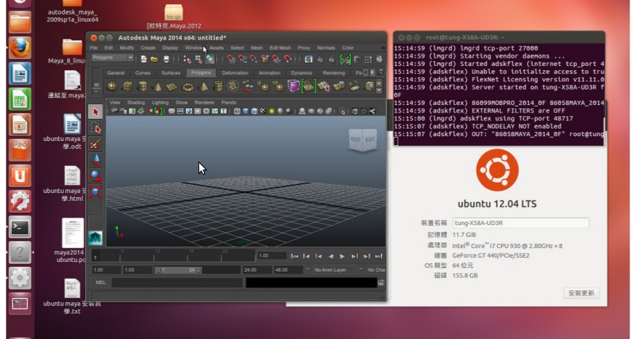The width and height of the screenshot is (644, 339).
Task: Click the 安裝更新 button in system details
Action: click(581, 293)
